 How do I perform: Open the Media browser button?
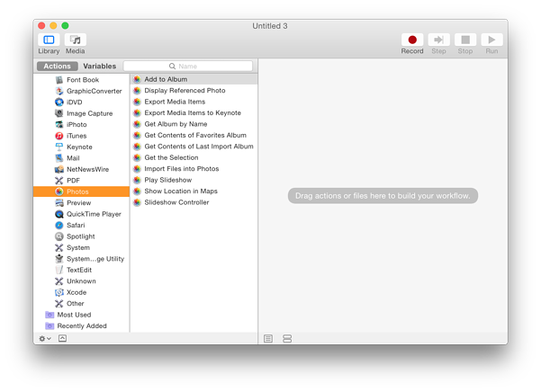76,40
